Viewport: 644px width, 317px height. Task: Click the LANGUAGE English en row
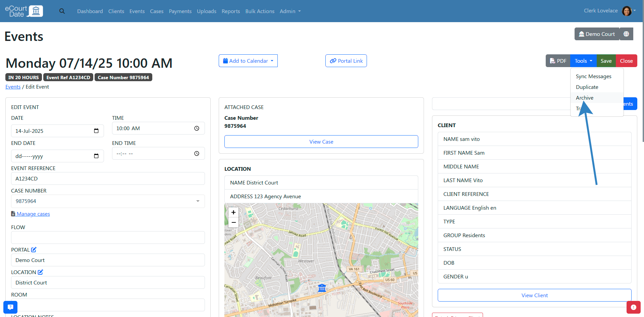[x=535, y=208]
